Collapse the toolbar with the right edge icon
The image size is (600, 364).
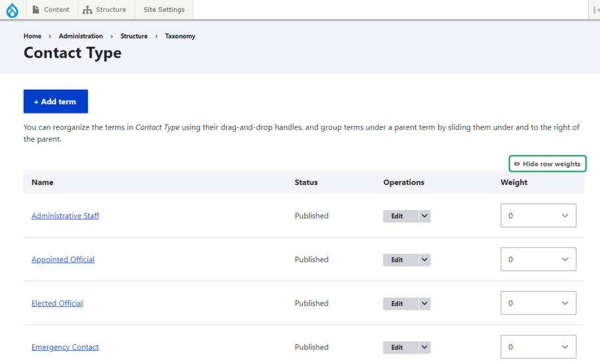click(x=594, y=10)
